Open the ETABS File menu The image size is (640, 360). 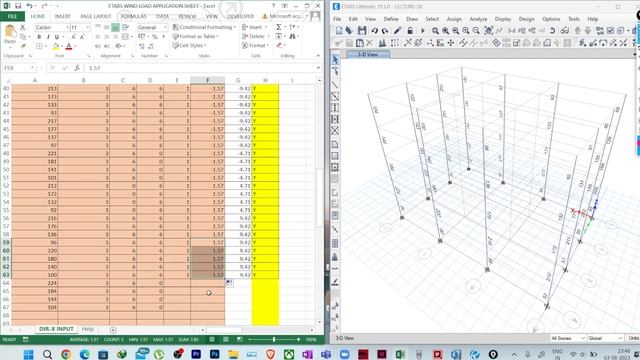tap(337, 19)
